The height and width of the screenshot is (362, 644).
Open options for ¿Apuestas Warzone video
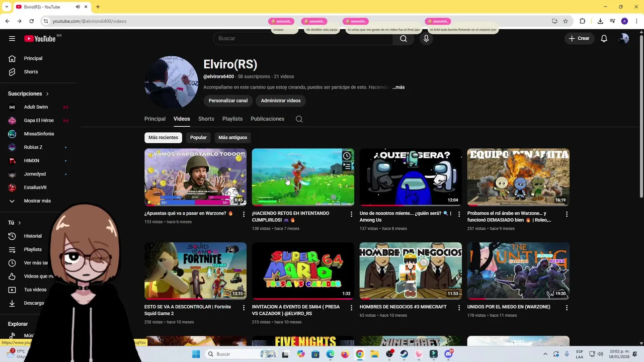[x=244, y=214]
